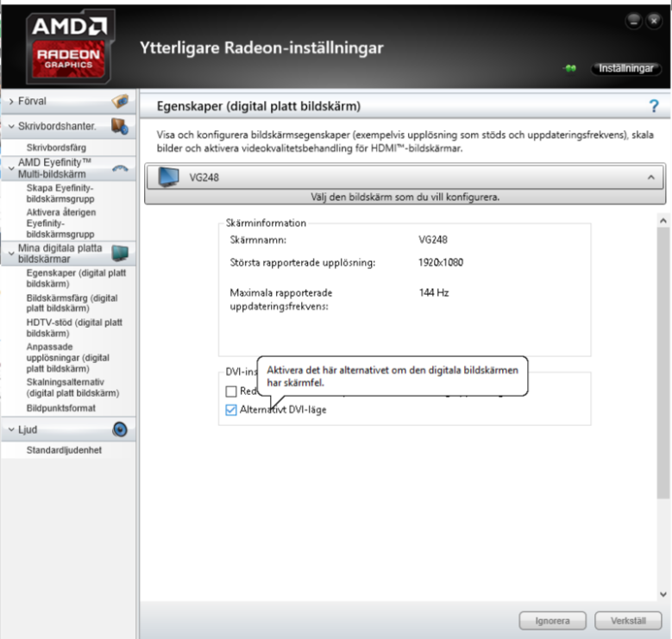Image resolution: width=672 pixels, height=639 pixels.
Task: Open Skrivbordsfärg settings
Action: pos(56,147)
